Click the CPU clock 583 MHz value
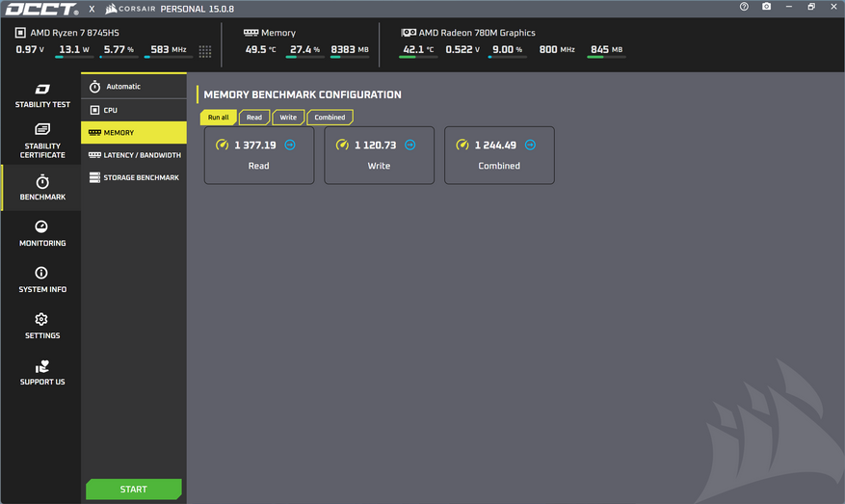The width and height of the screenshot is (845, 504). point(169,49)
